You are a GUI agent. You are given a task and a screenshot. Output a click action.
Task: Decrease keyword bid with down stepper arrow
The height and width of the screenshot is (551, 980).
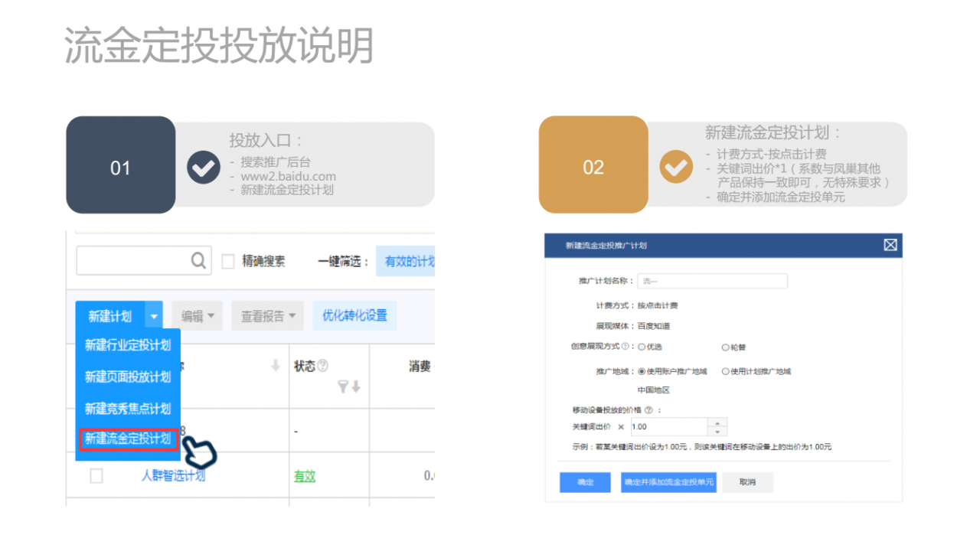pos(717,431)
